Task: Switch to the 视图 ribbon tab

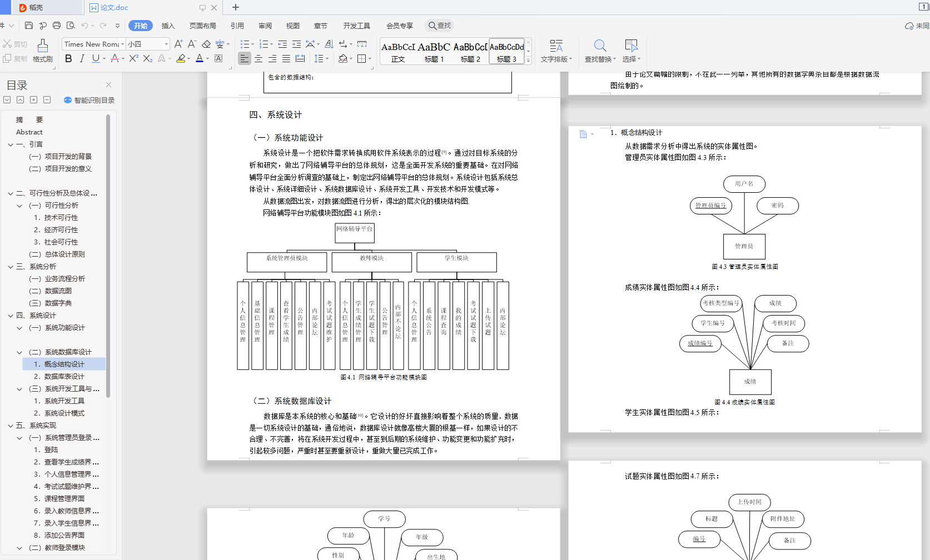Action: point(293,26)
